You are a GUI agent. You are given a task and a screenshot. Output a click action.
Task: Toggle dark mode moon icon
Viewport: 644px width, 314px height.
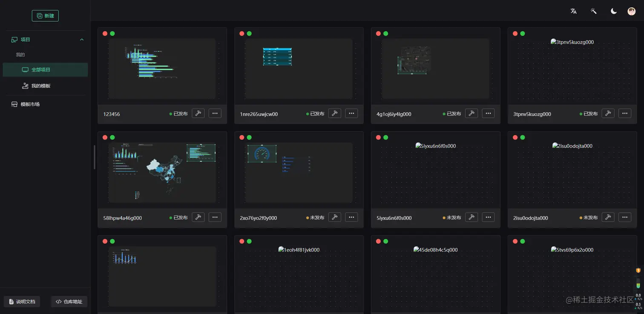click(614, 11)
